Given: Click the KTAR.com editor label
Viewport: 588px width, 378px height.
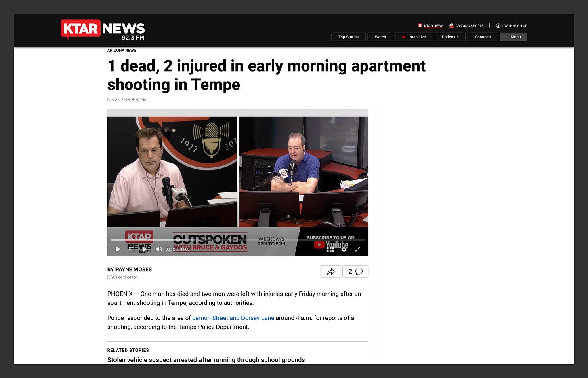Looking at the screenshot, I should click(122, 277).
